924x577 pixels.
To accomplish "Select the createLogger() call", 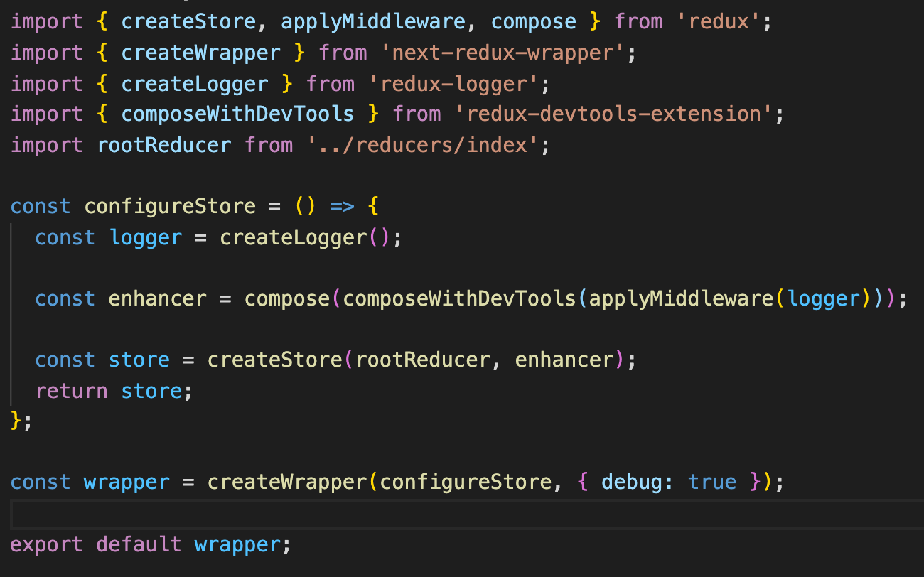I will tap(306, 237).
